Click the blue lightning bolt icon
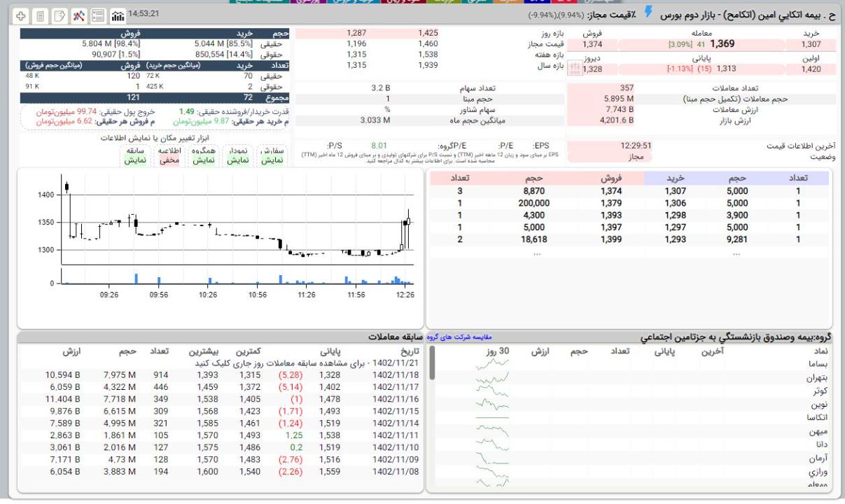Viewport: 845px width, 504px height. (648, 13)
